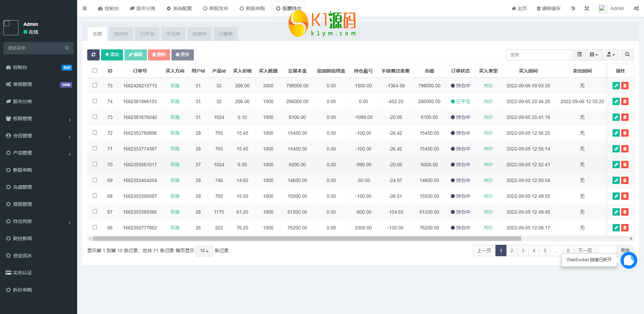Click the refresh icon button in toolbar
The height and width of the screenshot is (314, 644).
point(93,55)
